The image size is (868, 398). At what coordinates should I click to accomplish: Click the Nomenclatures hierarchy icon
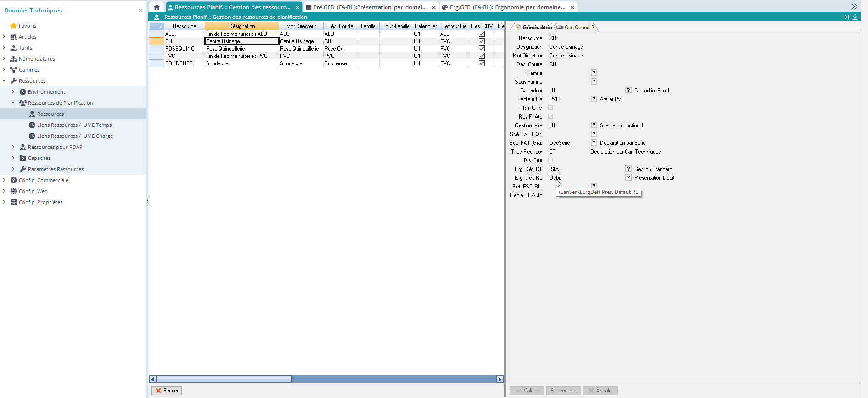pos(13,59)
